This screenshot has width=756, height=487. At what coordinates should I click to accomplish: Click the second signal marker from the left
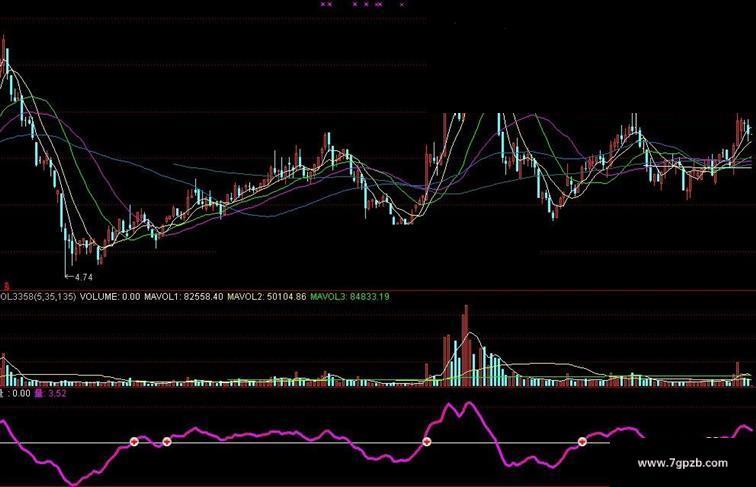[166, 441]
